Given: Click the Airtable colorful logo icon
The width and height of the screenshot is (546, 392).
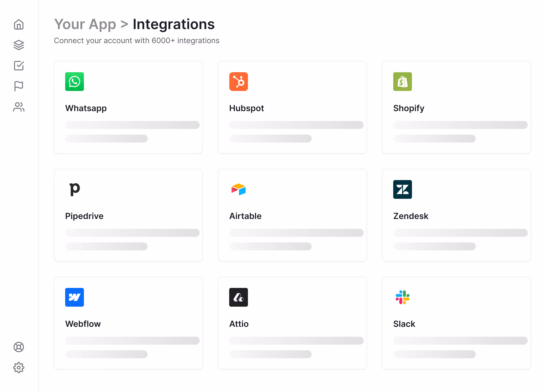Looking at the screenshot, I should (x=238, y=189).
